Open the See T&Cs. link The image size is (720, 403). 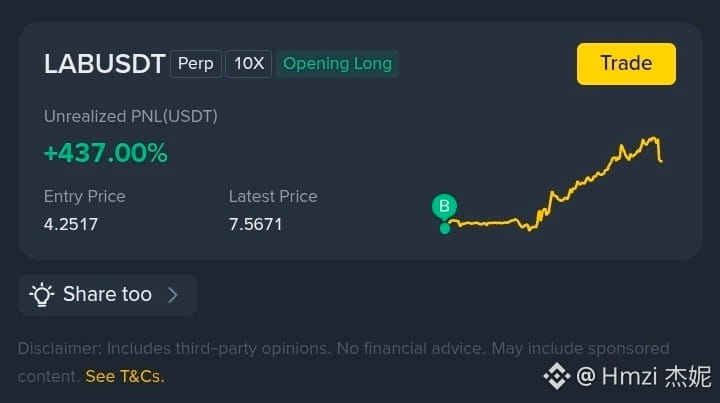coord(125,376)
